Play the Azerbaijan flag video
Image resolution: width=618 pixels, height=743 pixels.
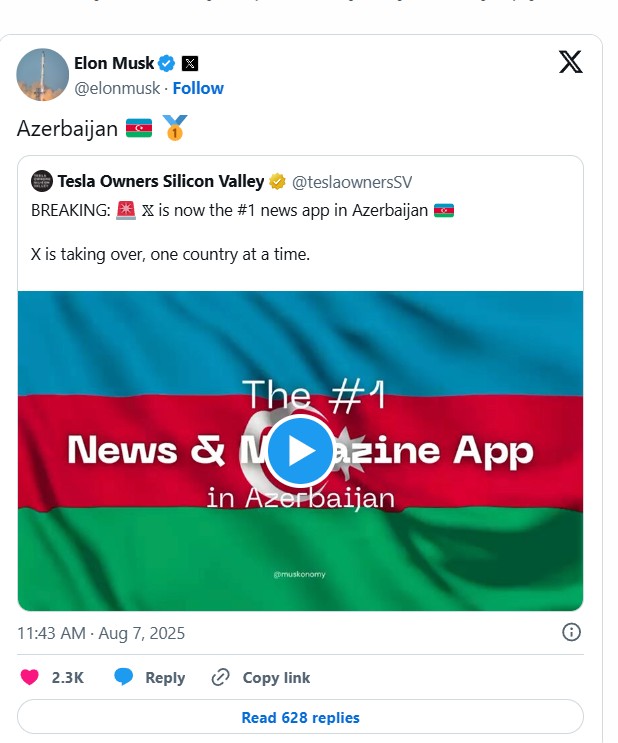tap(300, 450)
